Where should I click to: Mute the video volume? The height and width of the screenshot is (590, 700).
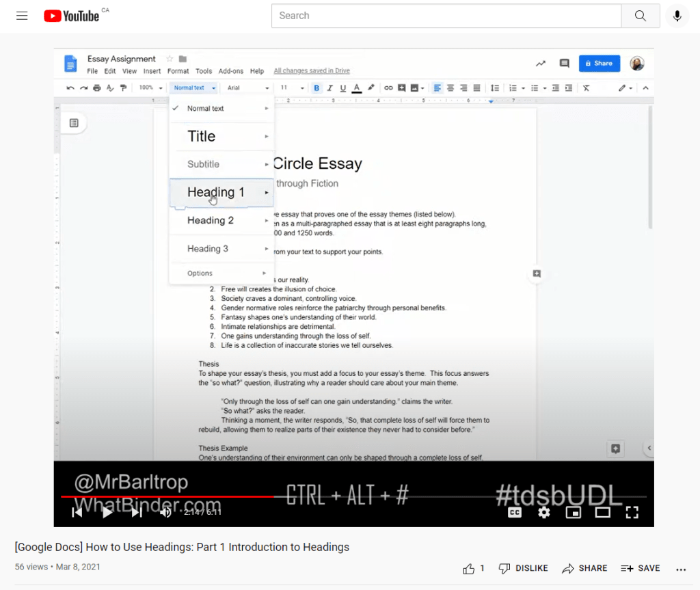tap(165, 512)
